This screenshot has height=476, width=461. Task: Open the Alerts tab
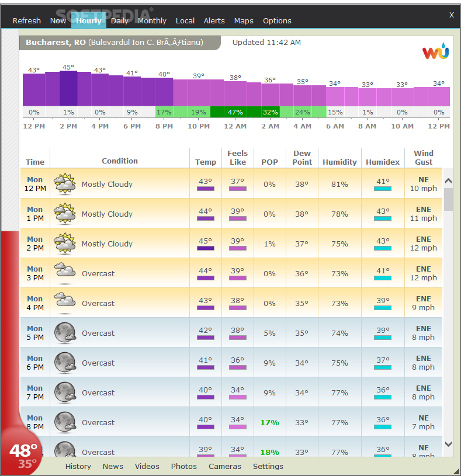click(x=214, y=20)
